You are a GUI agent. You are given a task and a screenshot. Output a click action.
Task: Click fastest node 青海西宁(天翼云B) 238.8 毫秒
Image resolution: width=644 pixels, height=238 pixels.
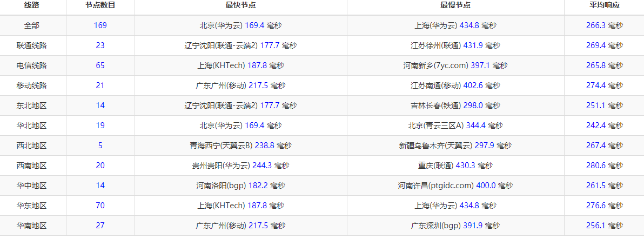(x=240, y=146)
